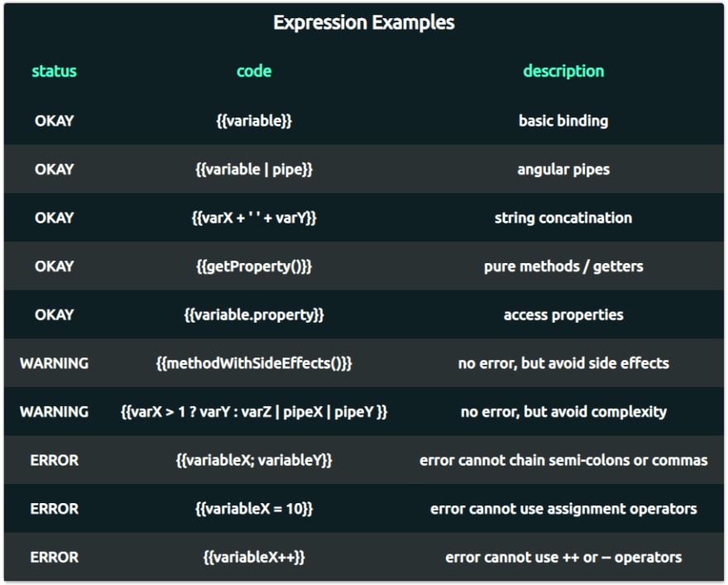Select the {{variable | pipe}} code cell
This screenshot has width=728, height=585.
coord(254,170)
